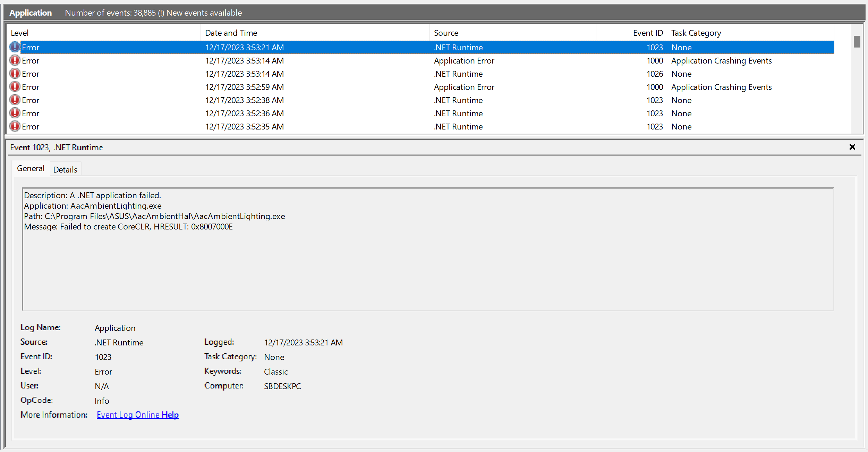Click error icon for 3:52:36 AM event

pyautogui.click(x=15, y=113)
